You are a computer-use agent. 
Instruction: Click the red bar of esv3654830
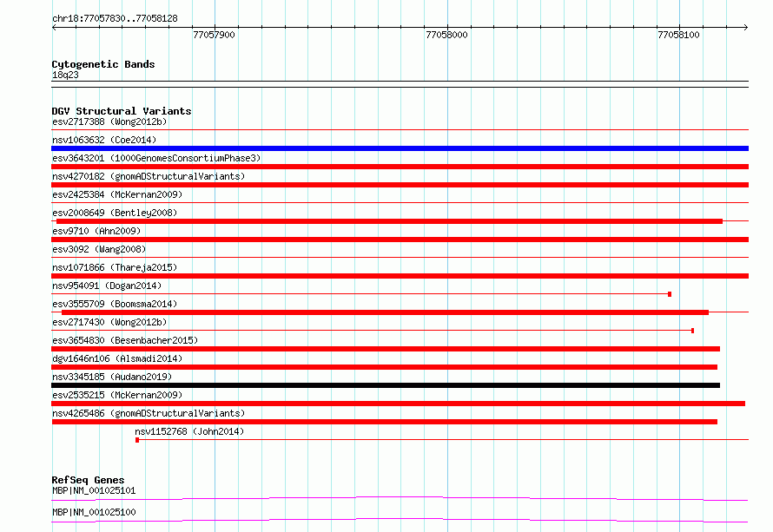[386, 349]
